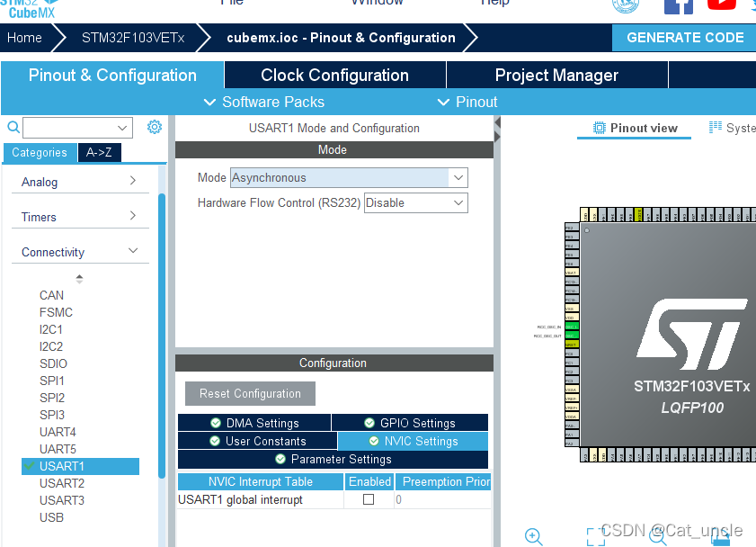The height and width of the screenshot is (547, 756).
Task: Go to Home breadcrumb
Action: pos(24,38)
